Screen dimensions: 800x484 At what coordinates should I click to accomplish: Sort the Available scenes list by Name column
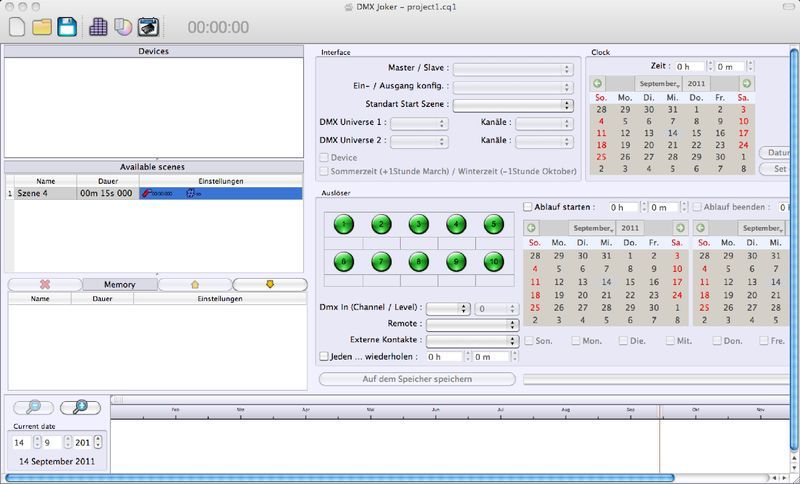click(46, 181)
